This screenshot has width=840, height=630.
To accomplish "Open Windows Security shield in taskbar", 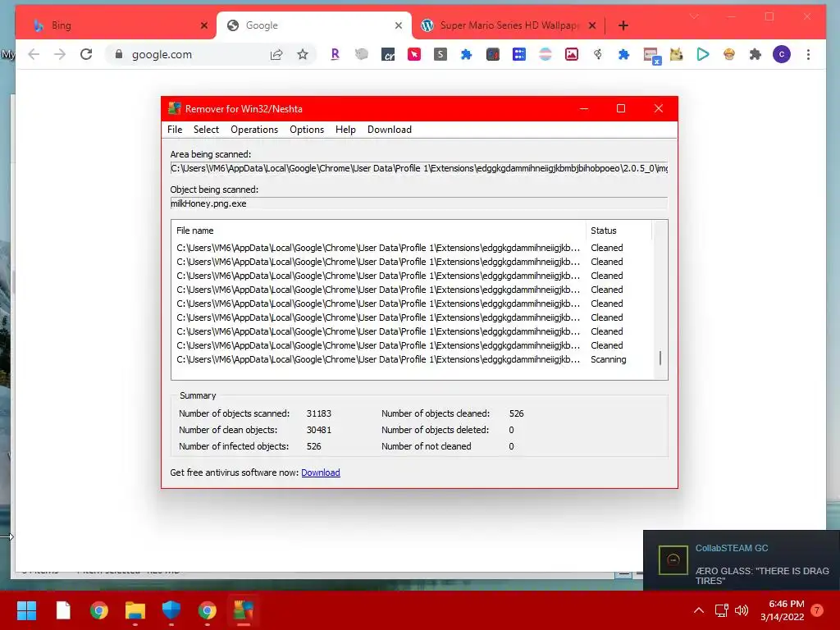I will [x=171, y=610].
